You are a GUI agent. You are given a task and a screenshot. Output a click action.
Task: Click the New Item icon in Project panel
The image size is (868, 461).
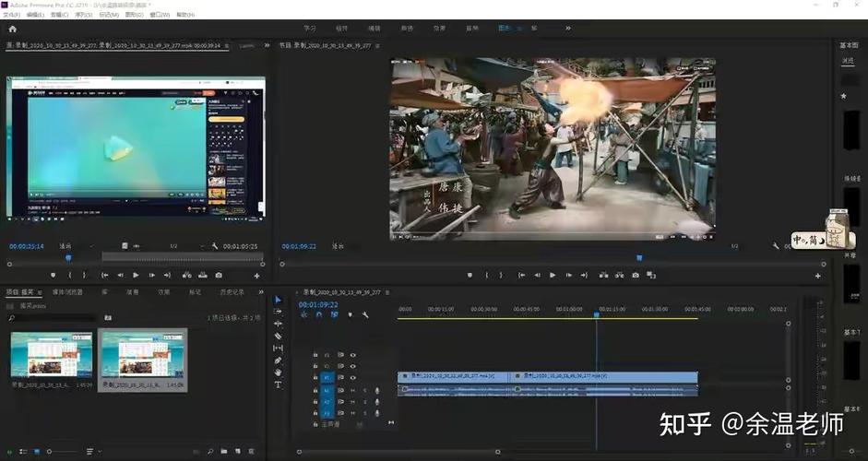237,452
